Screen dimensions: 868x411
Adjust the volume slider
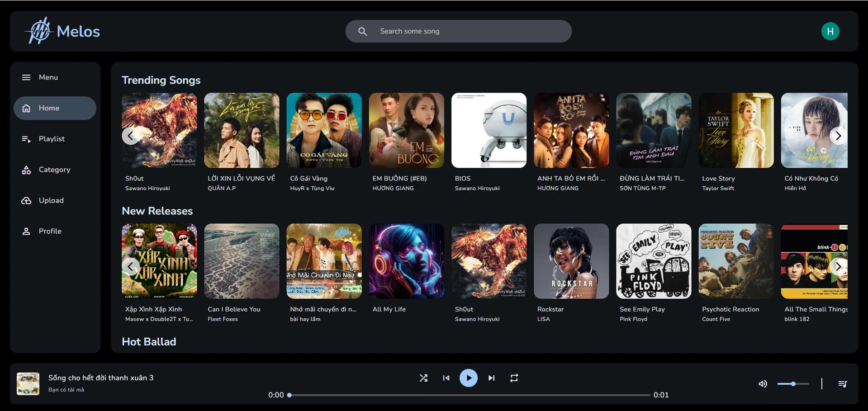(793, 384)
